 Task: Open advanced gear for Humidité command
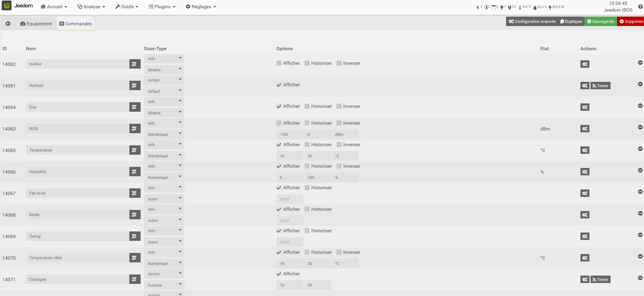pyautogui.click(x=584, y=172)
